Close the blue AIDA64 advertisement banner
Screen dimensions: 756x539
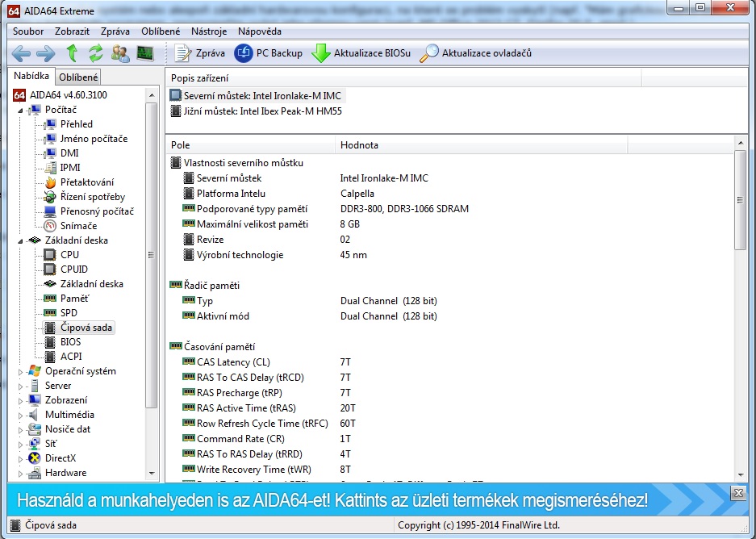(x=737, y=492)
